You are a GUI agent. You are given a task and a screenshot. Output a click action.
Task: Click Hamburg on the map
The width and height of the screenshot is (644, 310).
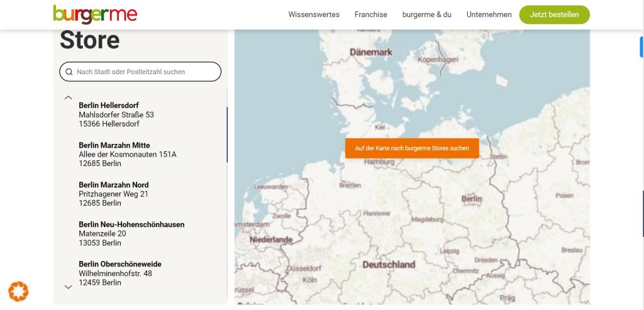click(x=379, y=162)
